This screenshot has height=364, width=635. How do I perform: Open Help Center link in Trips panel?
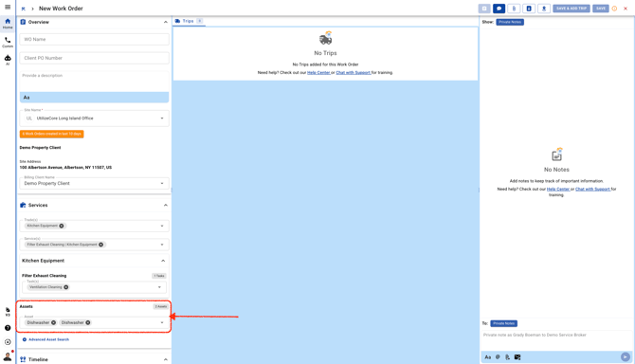coord(318,72)
